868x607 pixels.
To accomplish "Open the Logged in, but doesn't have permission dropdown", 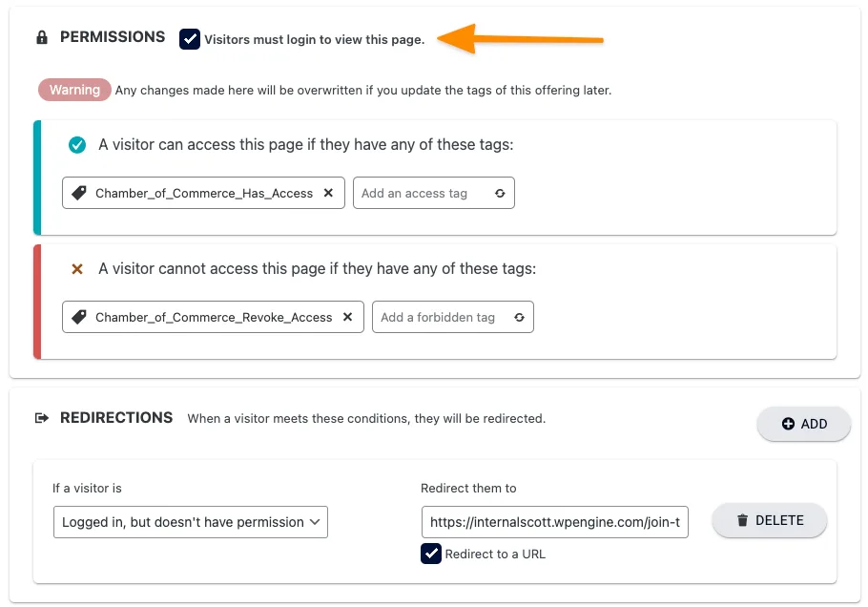I will point(190,522).
